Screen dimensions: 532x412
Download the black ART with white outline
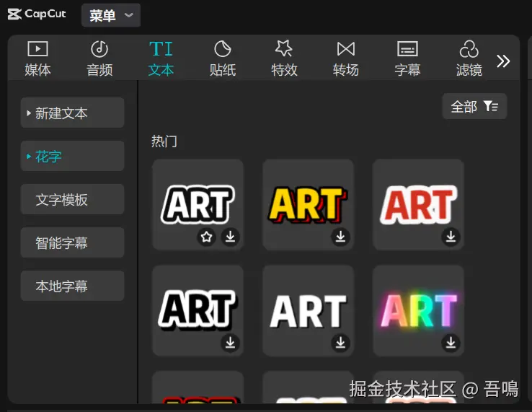tap(231, 343)
